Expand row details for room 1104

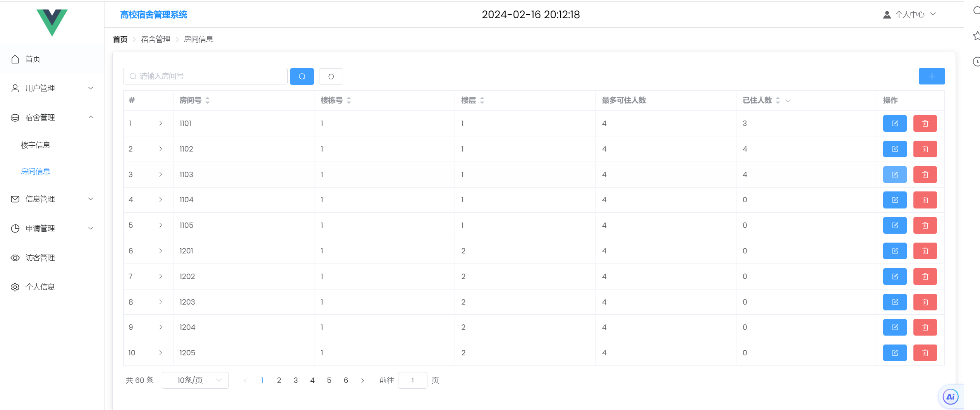coord(160,200)
